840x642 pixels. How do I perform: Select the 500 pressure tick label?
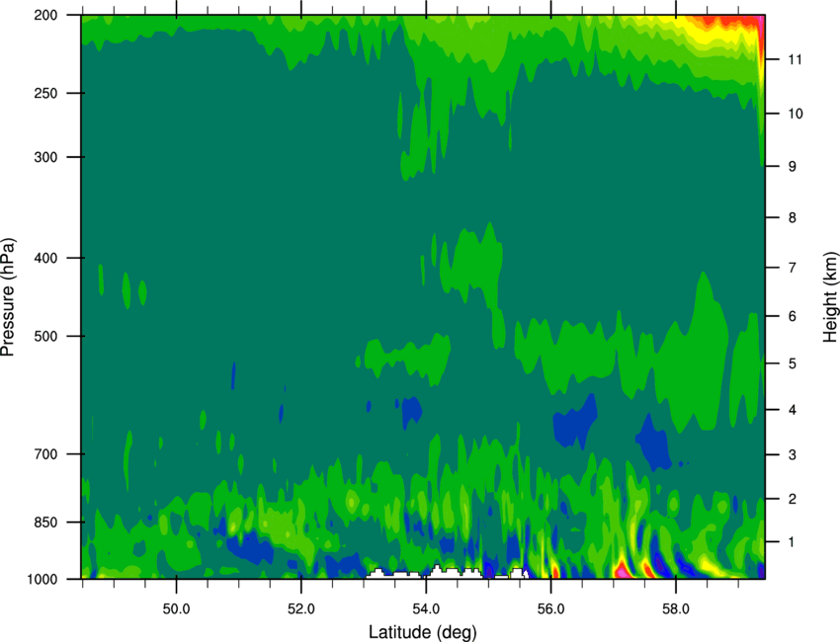45,336
